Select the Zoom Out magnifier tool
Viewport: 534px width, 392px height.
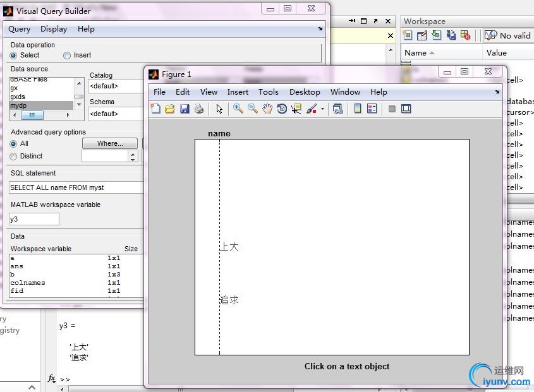click(253, 109)
